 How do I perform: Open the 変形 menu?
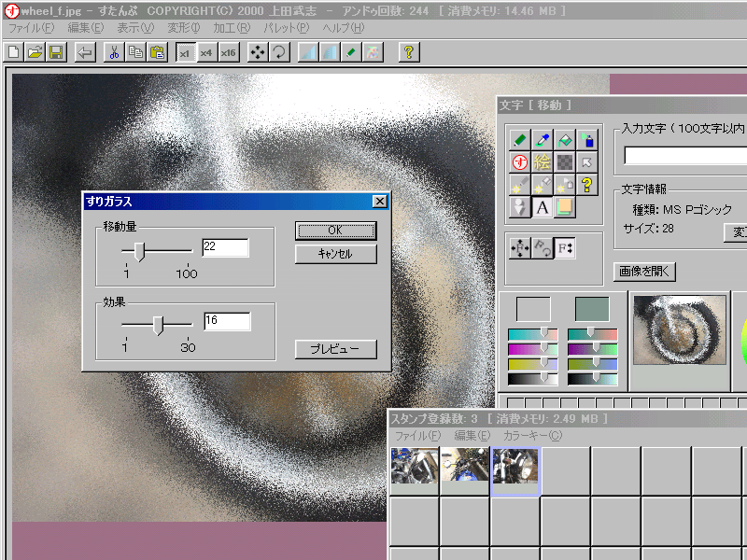184,28
